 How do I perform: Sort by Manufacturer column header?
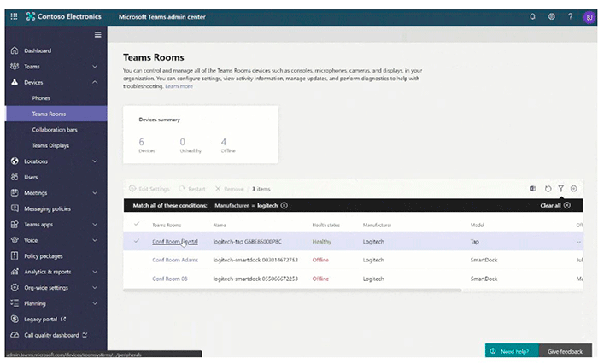[377, 225]
